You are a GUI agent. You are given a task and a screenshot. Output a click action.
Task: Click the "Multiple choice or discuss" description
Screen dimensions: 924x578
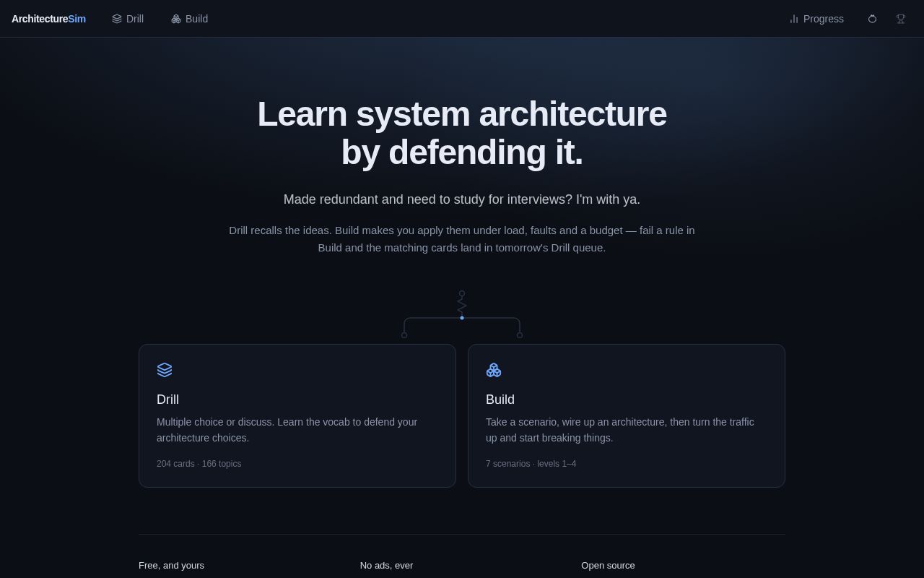click(287, 430)
